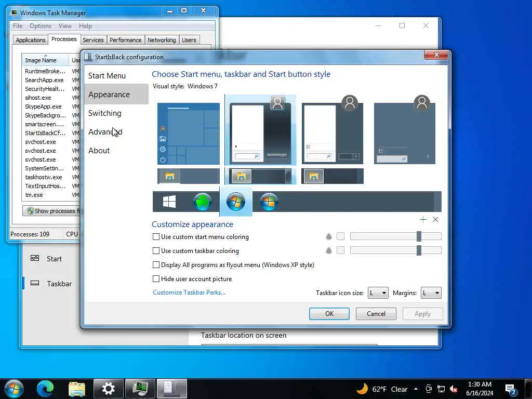Screen dimensions: 532x399
Task: Click the muted volume tray icon
Action: 453,389
